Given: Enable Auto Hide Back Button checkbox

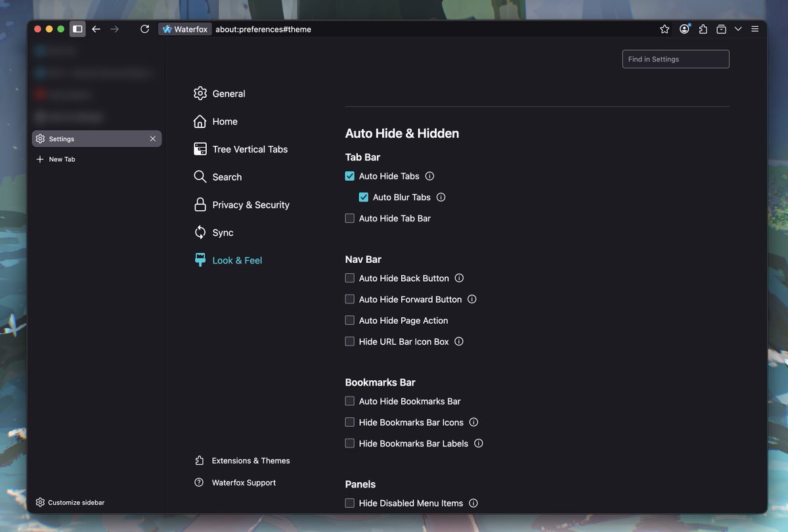Looking at the screenshot, I should (350, 278).
